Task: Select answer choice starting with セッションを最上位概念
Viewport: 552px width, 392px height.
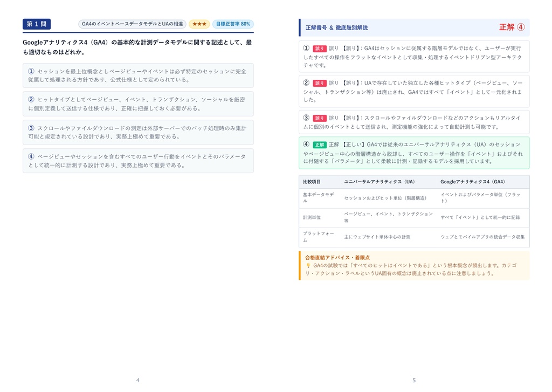Action: point(138,75)
